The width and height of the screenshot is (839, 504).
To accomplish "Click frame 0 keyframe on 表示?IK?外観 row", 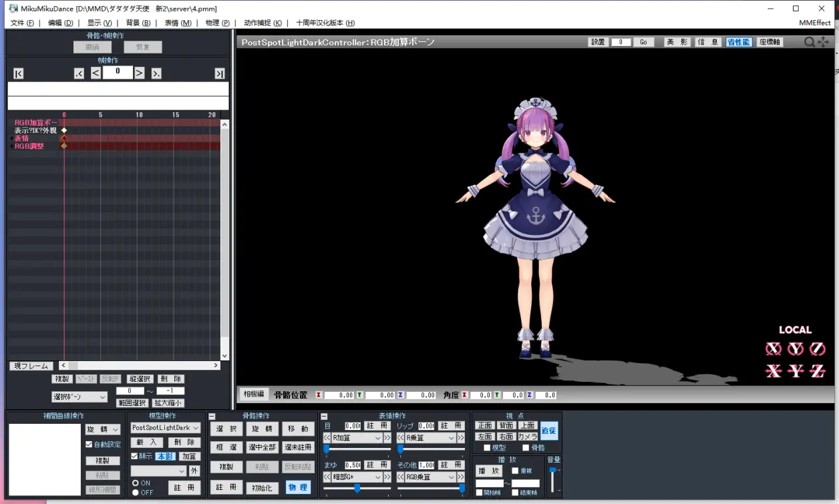I will click(x=64, y=130).
